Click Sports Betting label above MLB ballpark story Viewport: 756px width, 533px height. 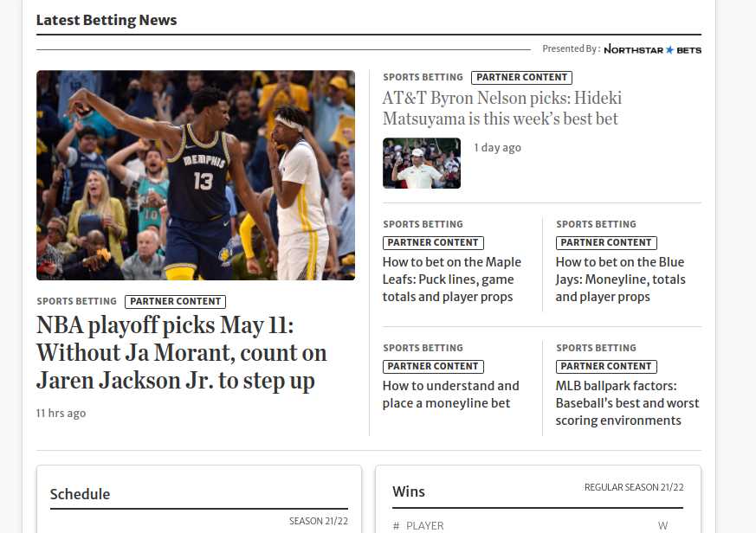click(596, 348)
